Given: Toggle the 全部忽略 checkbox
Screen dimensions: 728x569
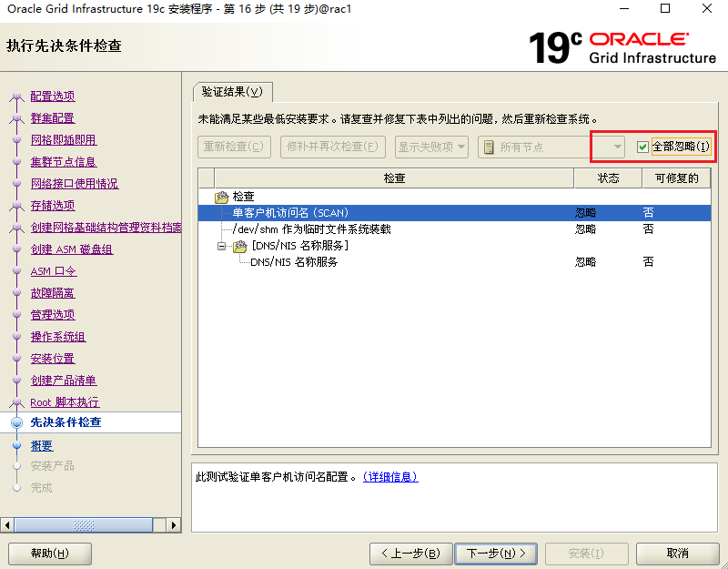Looking at the screenshot, I should click(642, 147).
